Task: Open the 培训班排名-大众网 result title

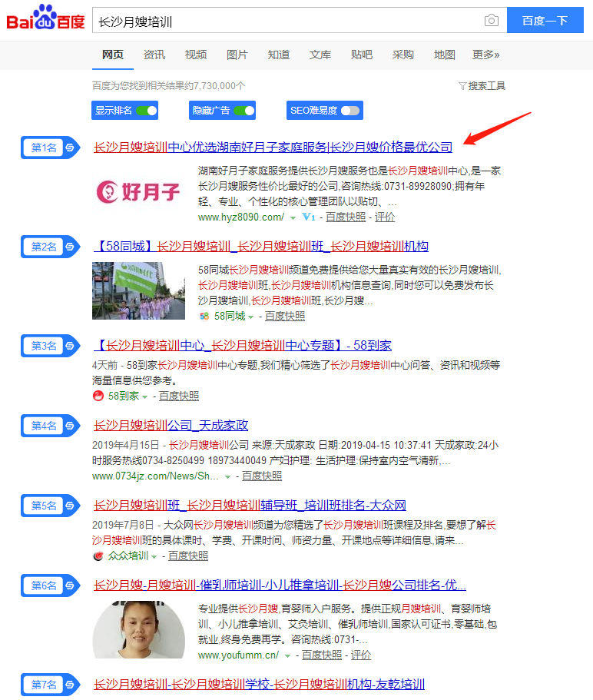Action: [250, 506]
